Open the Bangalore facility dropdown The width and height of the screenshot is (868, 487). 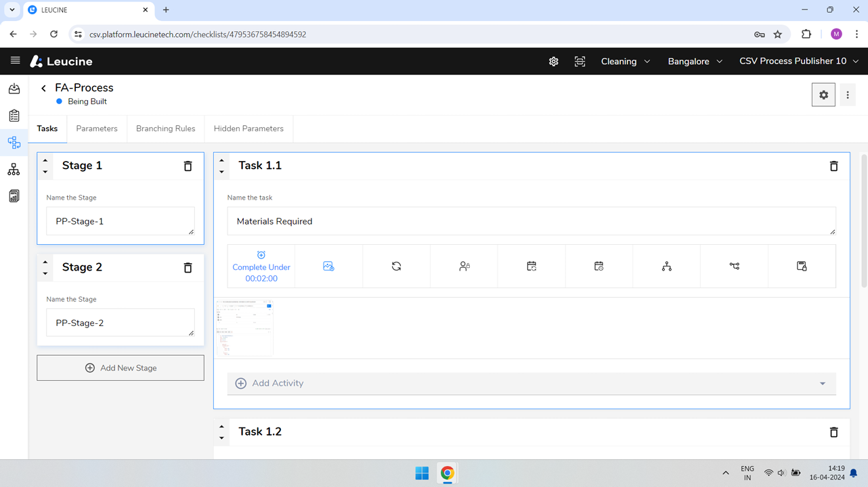pyautogui.click(x=695, y=62)
